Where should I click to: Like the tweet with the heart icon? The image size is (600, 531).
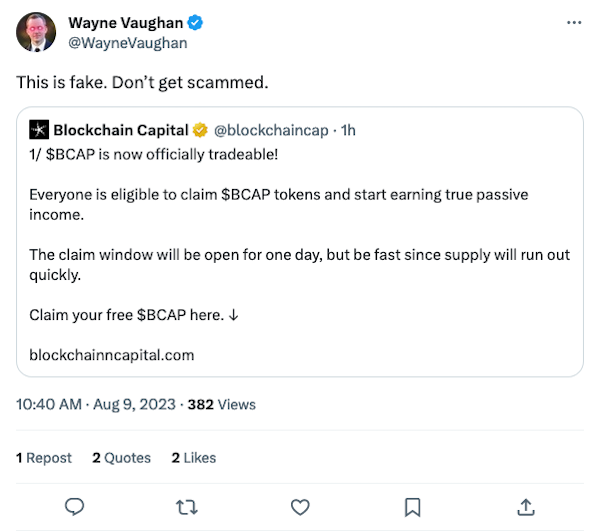(x=298, y=506)
